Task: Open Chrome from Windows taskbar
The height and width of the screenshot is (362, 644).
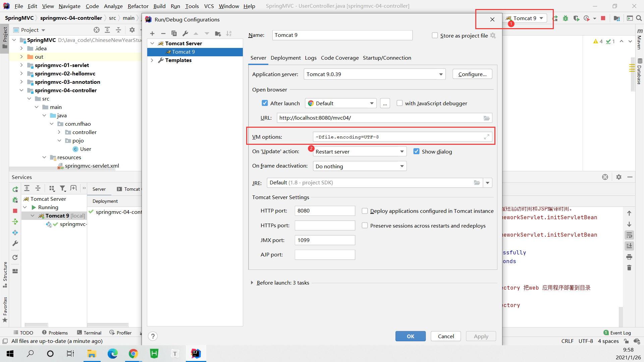Action: coord(133,354)
